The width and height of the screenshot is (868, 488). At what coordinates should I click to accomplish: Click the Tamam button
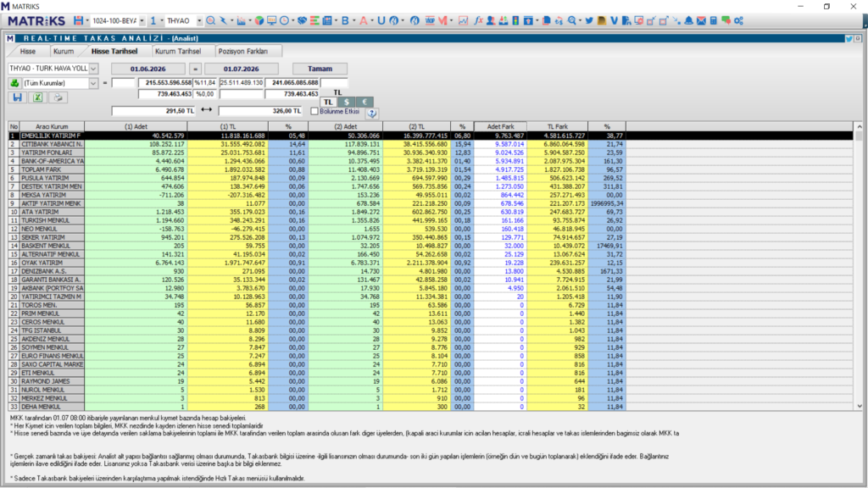(x=320, y=69)
